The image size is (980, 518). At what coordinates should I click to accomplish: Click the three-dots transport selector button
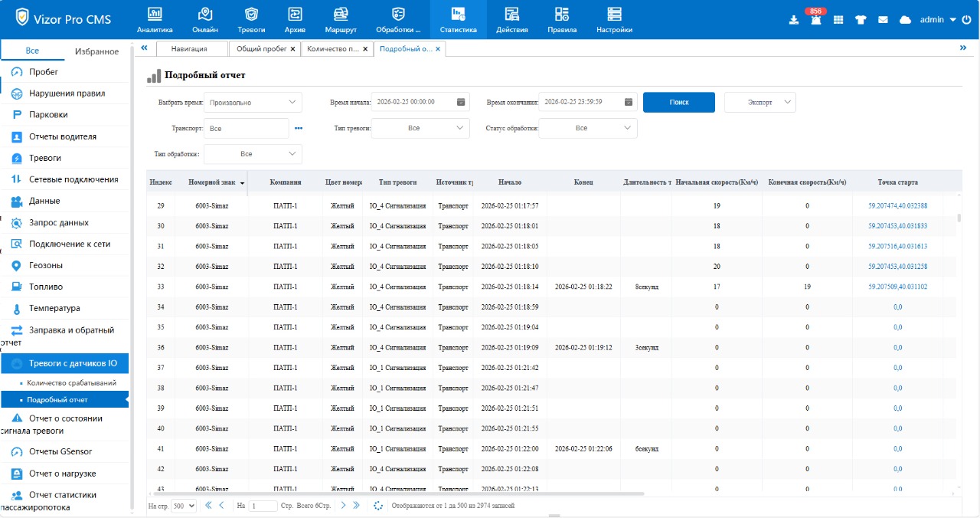point(299,129)
